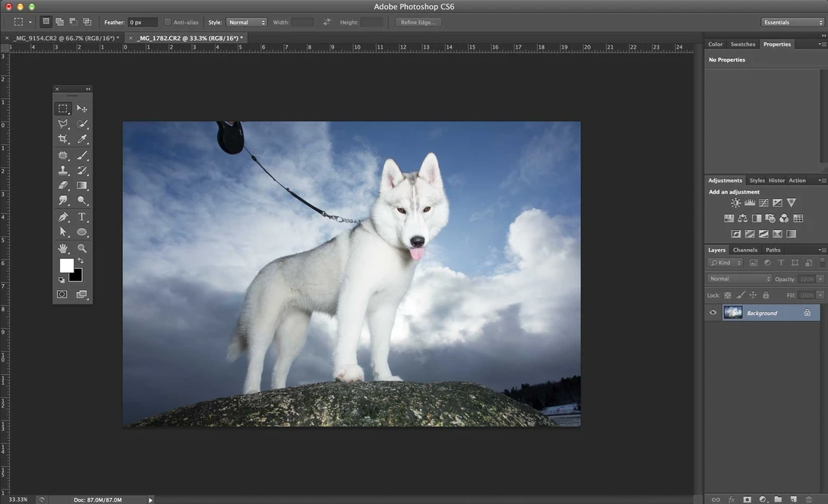Click the background black color swatch
Image resolution: width=828 pixels, height=504 pixels.
tap(77, 276)
